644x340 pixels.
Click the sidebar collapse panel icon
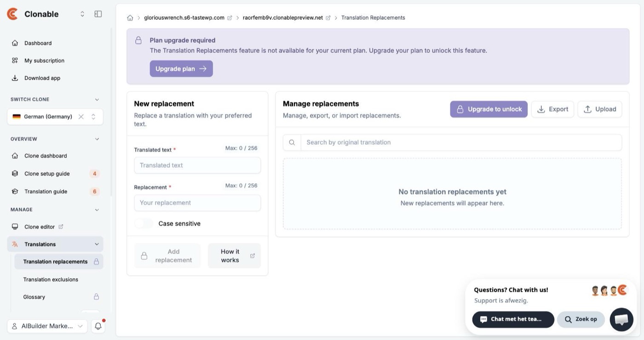(98, 14)
